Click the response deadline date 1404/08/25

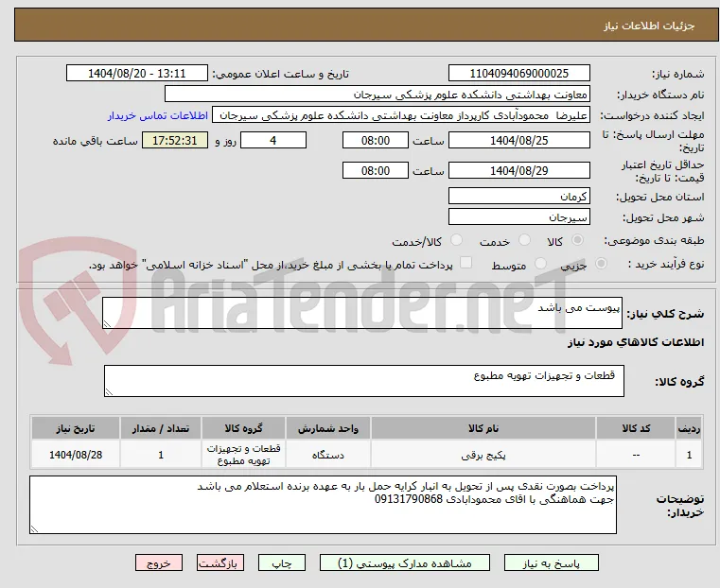coord(518,140)
